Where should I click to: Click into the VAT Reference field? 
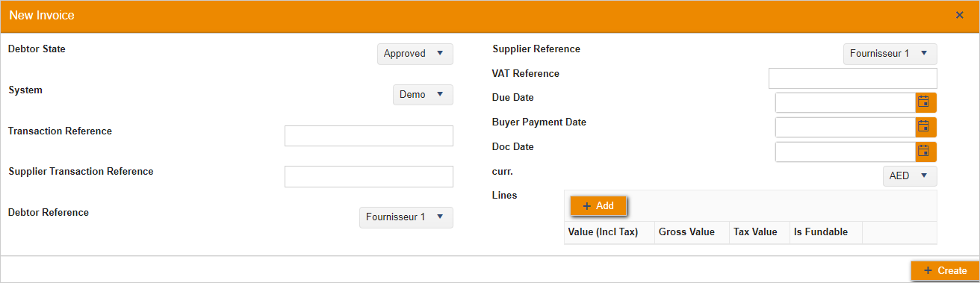852,78
